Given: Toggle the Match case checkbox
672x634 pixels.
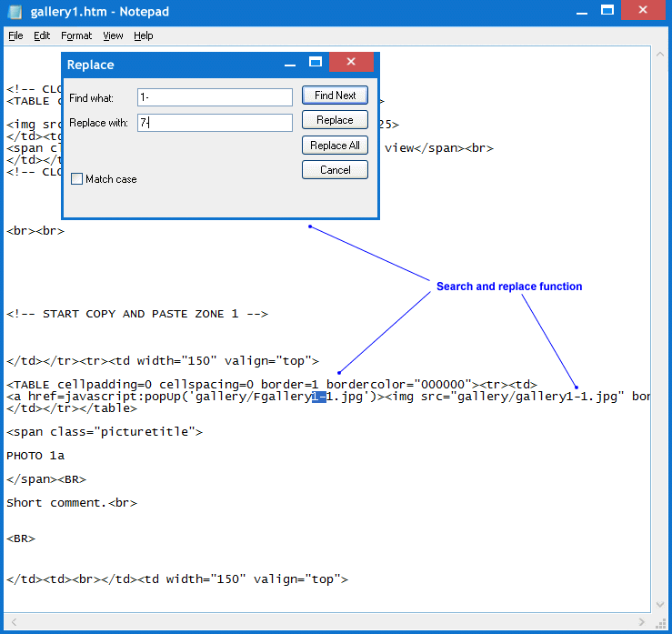Looking at the screenshot, I should coord(76,179).
